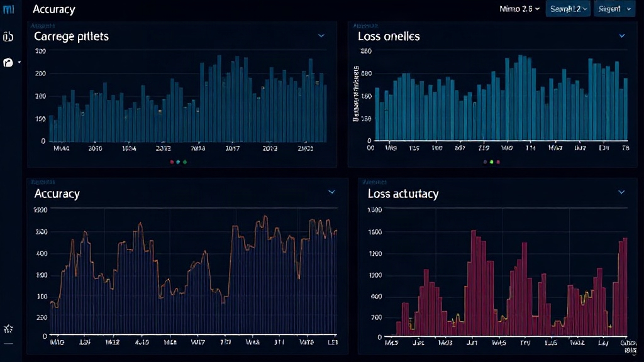
Task: Click the bright green dot under 'Loss onelles' chart
Action: click(x=492, y=162)
